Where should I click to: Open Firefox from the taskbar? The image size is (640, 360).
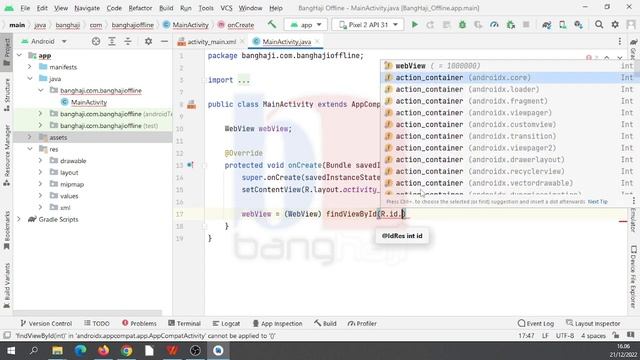tap(103, 351)
